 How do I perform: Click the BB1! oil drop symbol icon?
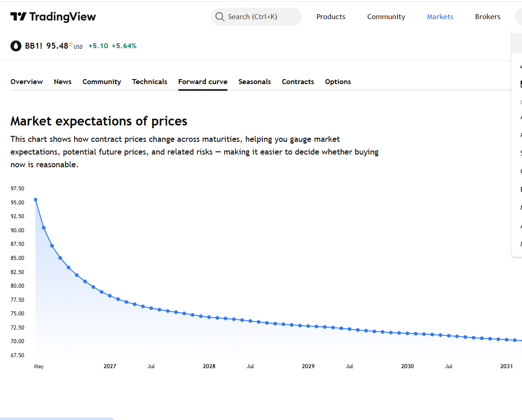point(16,46)
